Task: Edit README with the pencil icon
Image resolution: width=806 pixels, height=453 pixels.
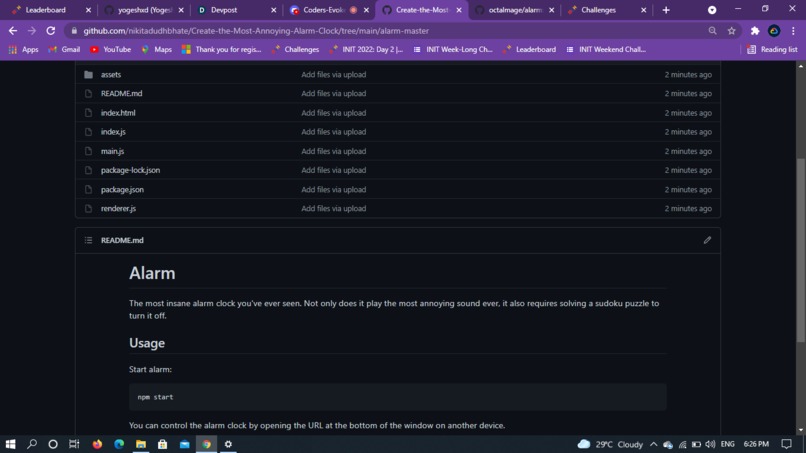Action: point(707,240)
